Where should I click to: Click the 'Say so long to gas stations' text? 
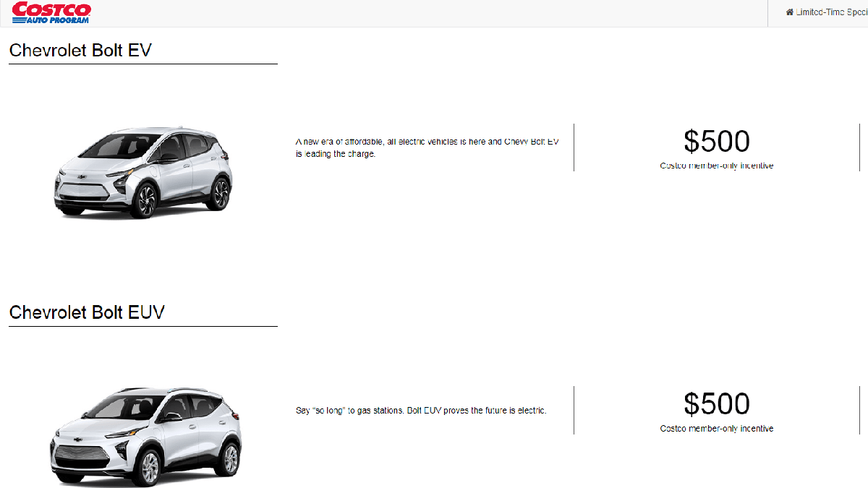pyautogui.click(x=421, y=411)
